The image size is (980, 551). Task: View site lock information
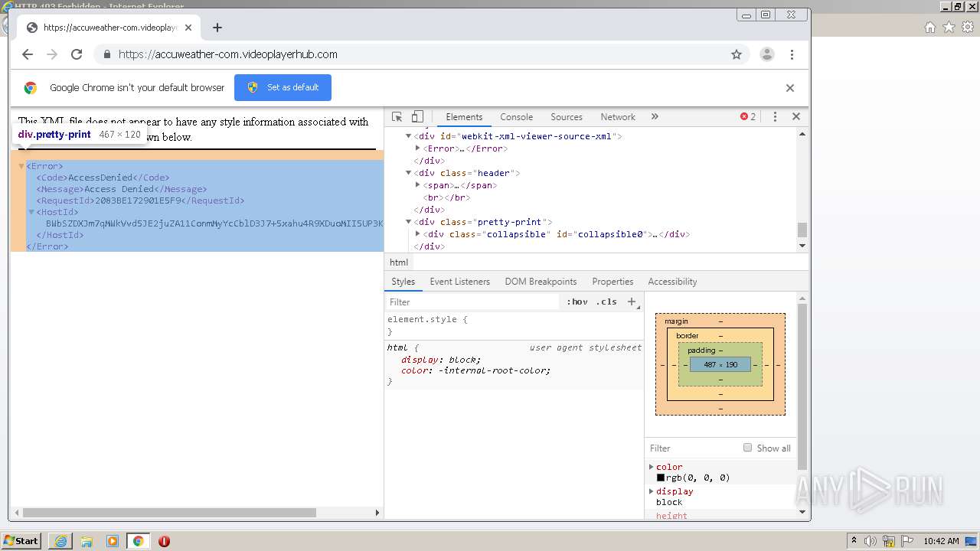106,54
